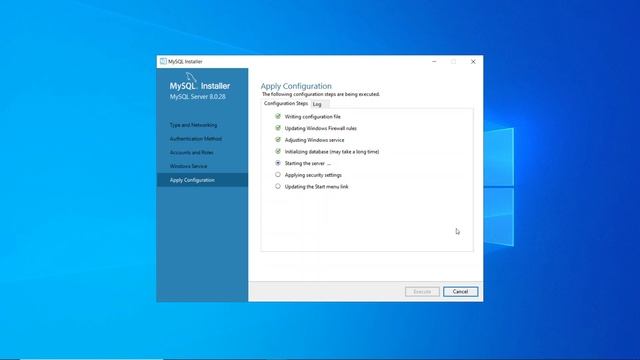Screen dimensions: 640x360
Task: Click 'Applying security settings' step text
Action: [313, 175]
